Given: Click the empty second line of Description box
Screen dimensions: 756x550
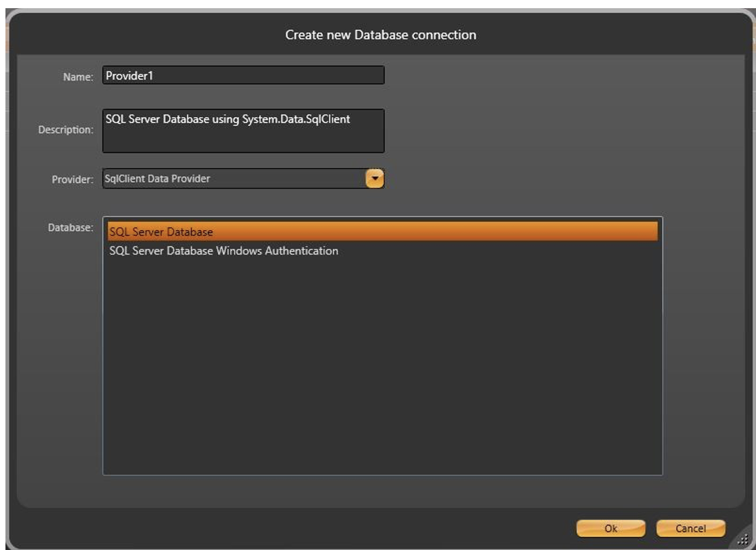Looking at the screenshot, I should coord(243,140).
